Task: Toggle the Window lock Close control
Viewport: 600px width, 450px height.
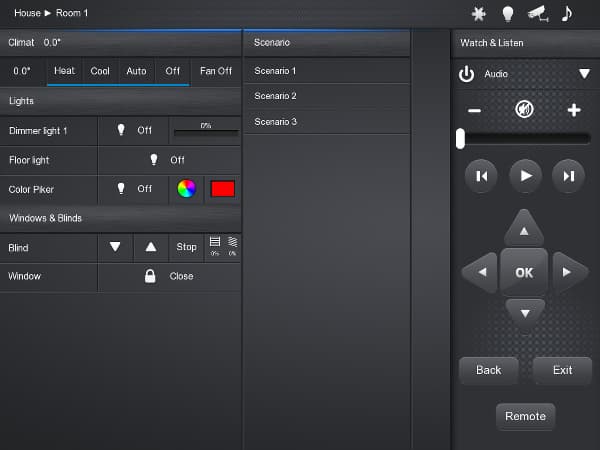Action: tap(170, 276)
